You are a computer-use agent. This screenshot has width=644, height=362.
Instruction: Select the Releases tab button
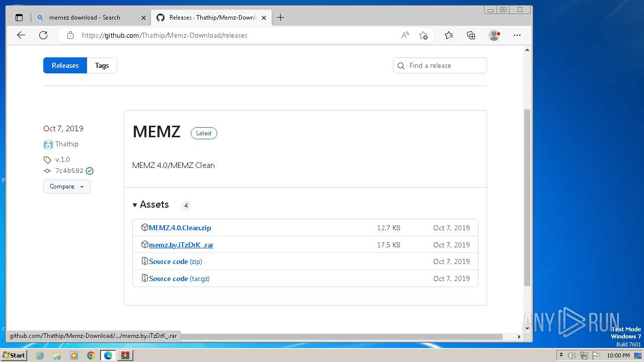65,65
